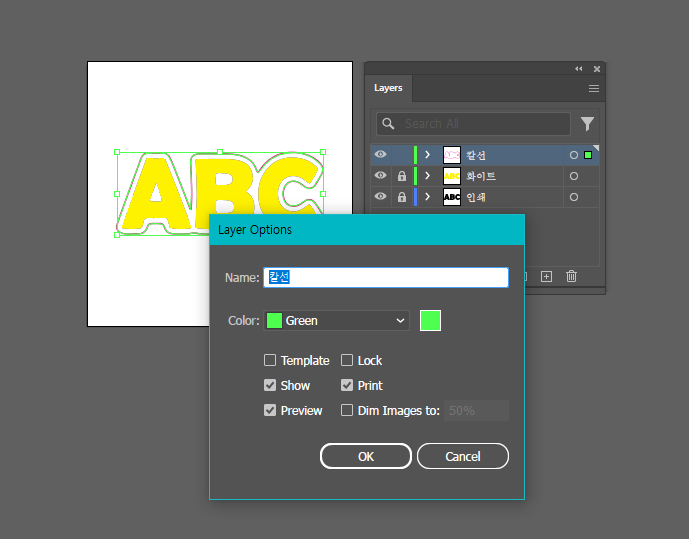
Task: Toggle empty lock slot of 칼선 layer
Action: 402,155
